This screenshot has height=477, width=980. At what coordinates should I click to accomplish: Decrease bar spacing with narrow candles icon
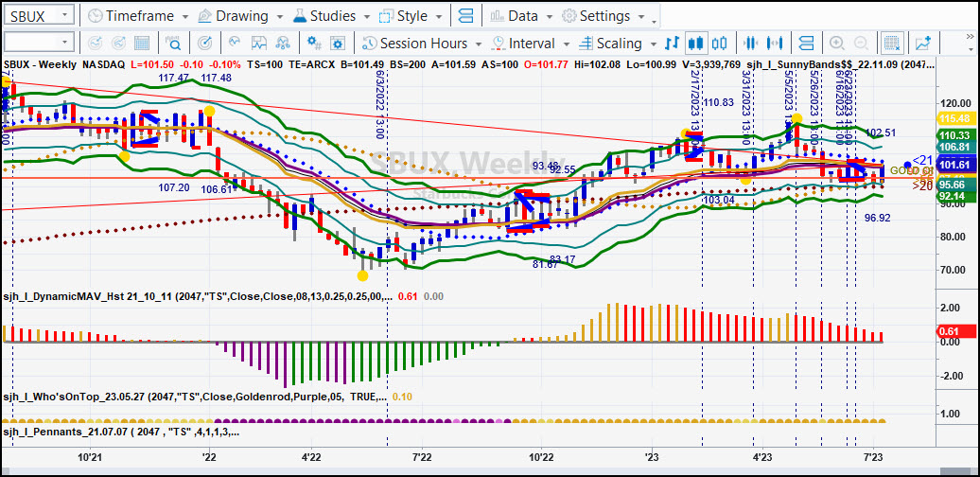pos(751,44)
